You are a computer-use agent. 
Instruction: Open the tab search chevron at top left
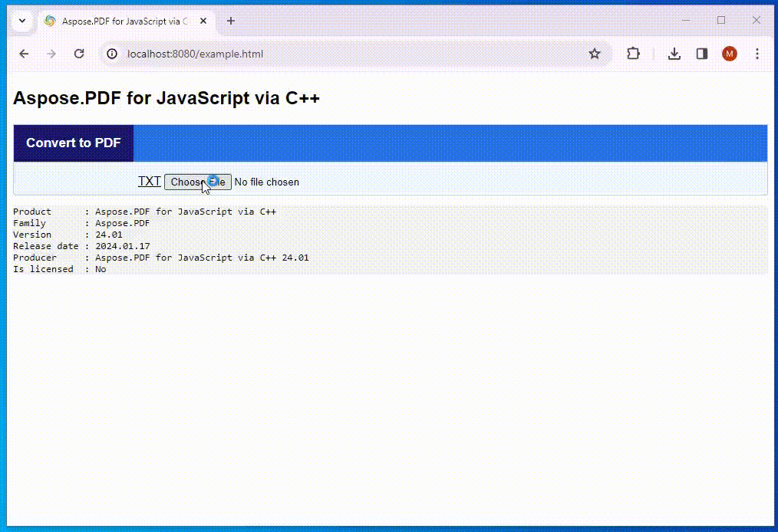[x=21, y=21]
